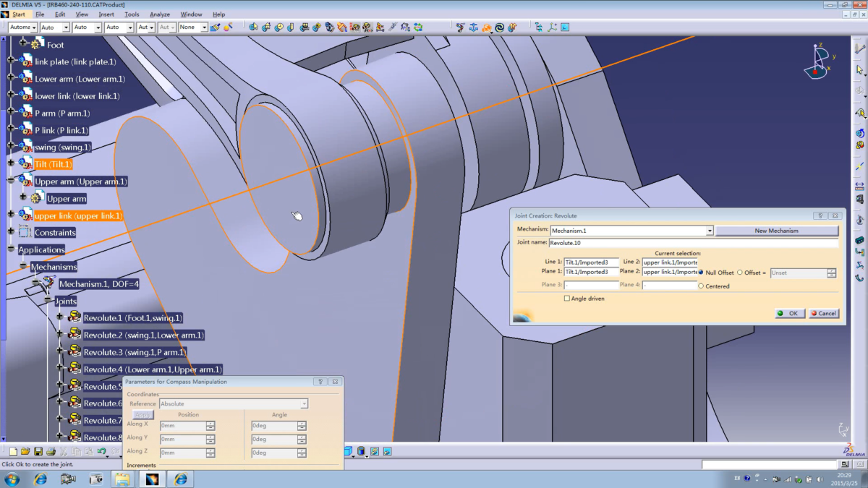
Task: Click the green block icon on right toolbar
Action: point(860,239)
